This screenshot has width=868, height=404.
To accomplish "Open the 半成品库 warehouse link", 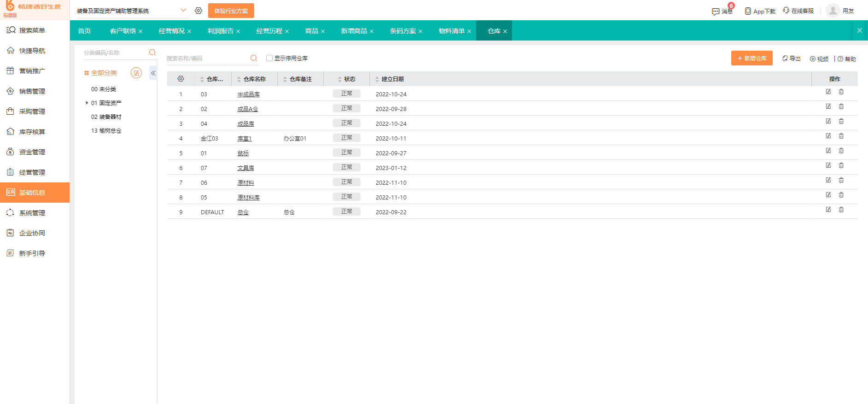I will tap(249, 94).
